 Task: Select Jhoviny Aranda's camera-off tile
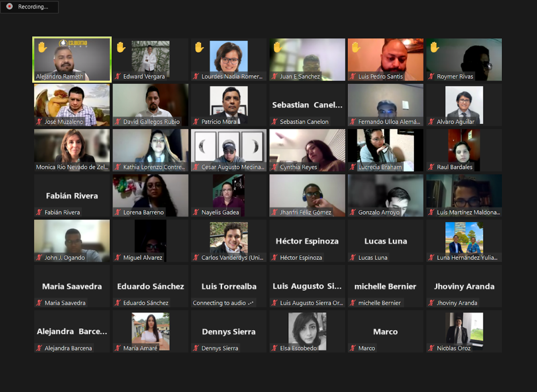[464, 286]
